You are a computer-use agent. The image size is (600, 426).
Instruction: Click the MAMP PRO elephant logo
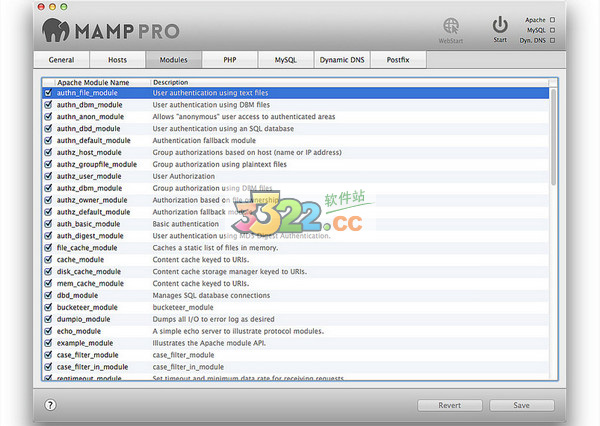(x=55, y=30)
